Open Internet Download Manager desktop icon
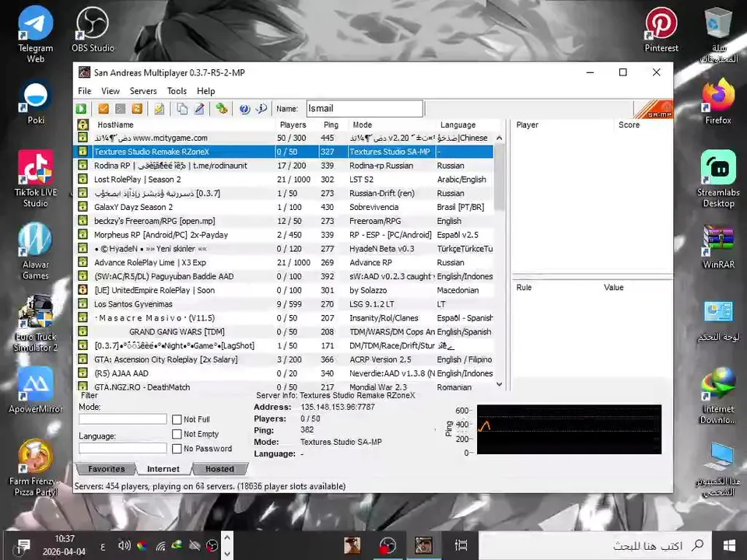Image resolution: width=747 pixels, height=560 pixels. click(718, 396)
